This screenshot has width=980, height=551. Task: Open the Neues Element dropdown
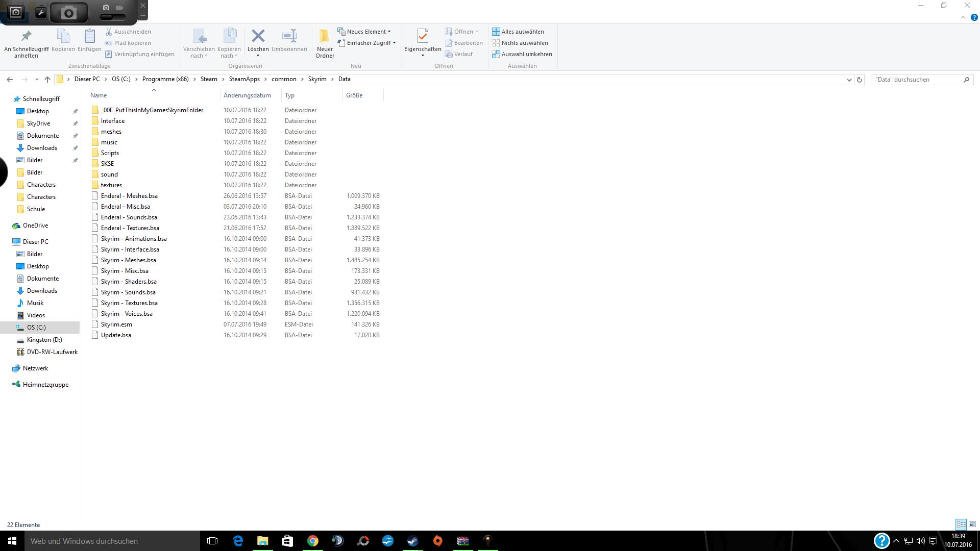[x=366, y=32]
